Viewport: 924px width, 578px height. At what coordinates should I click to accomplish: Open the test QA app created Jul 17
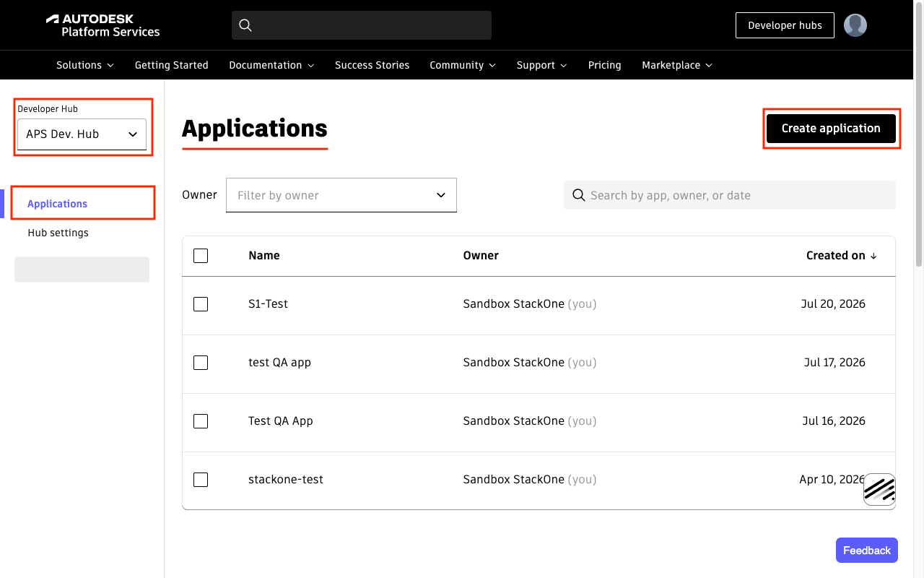pyautogui.click(x=279, y=363)
